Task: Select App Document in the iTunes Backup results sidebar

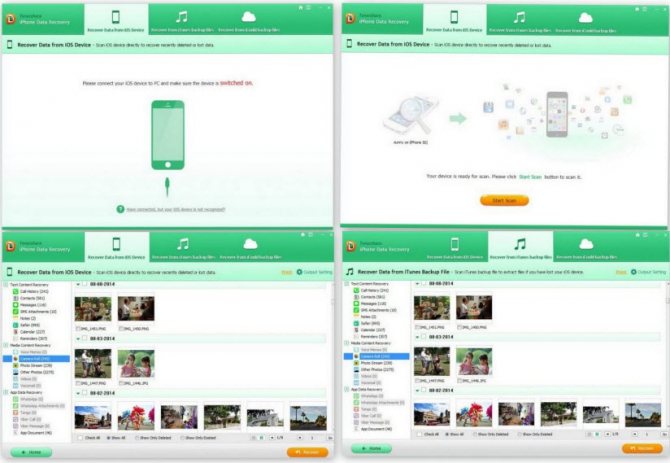Action: [373, 429]
